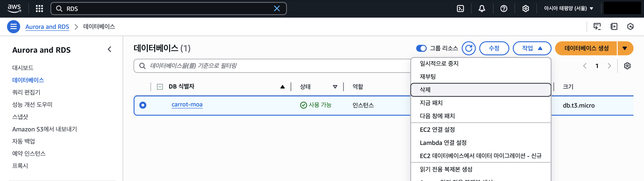Open the chat assistant icon in breadcrumb bar
The height and width of the screenshot is (181, 644).
click(x=597, y=26)
